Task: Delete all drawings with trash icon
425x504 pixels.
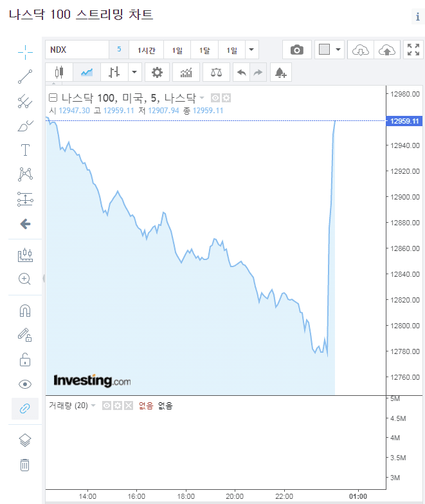Action: click(25, 465)
